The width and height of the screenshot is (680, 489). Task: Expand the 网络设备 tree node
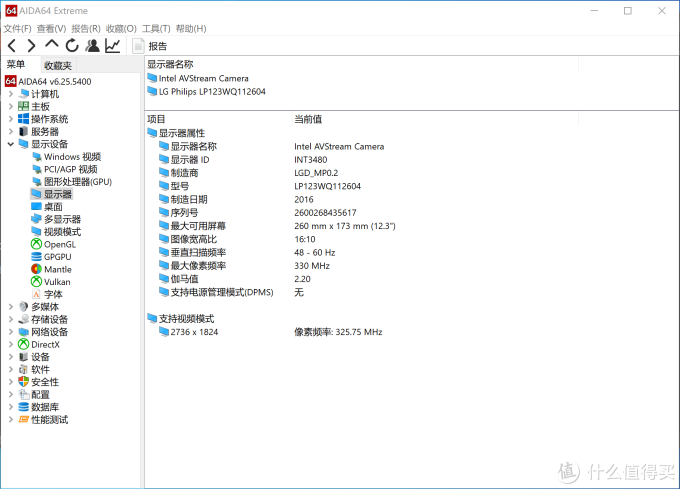coord(11,332)
